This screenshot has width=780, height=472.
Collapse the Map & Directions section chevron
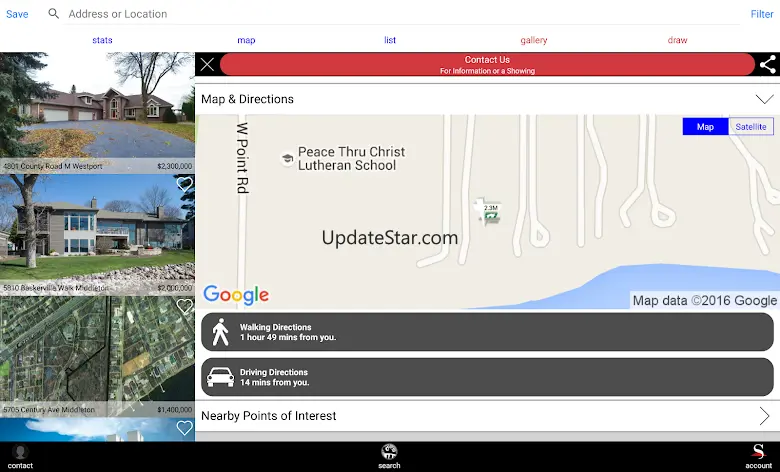(x=765, y=99)
